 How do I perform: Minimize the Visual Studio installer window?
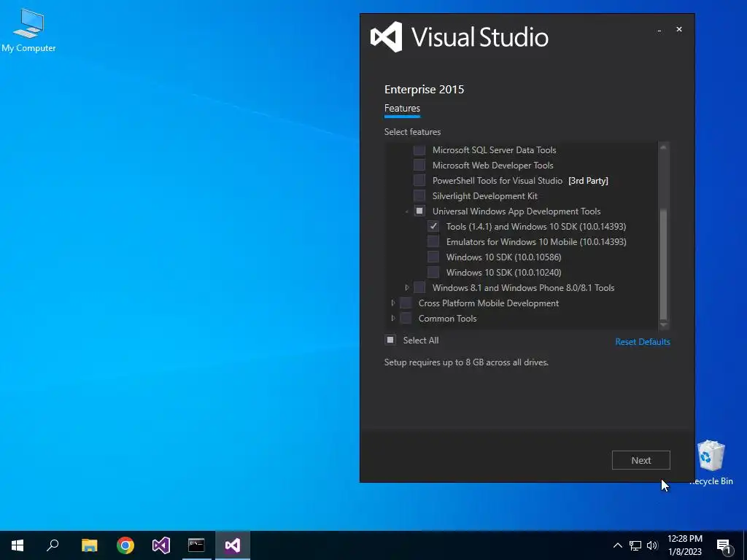pyautogui.click(x=659, y=30)
